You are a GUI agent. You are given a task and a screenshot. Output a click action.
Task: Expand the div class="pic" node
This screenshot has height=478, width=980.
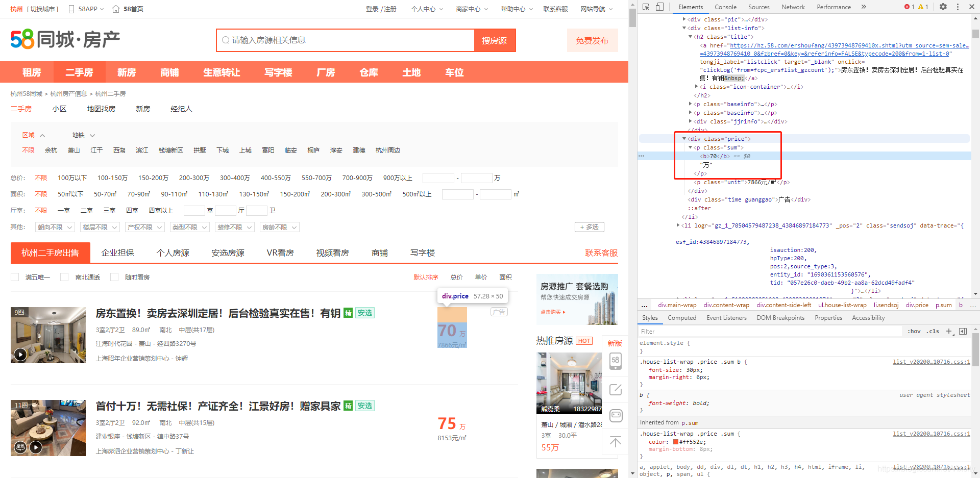tap(684, 19)
